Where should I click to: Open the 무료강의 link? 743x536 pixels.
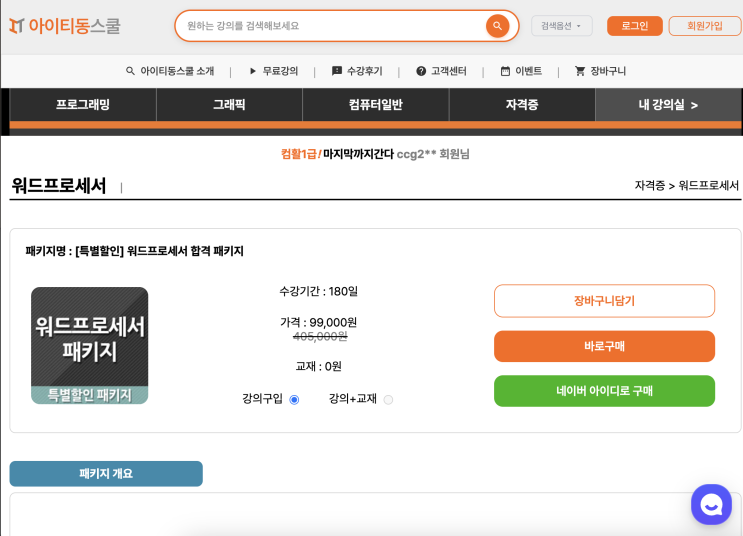tap(281, 71)
